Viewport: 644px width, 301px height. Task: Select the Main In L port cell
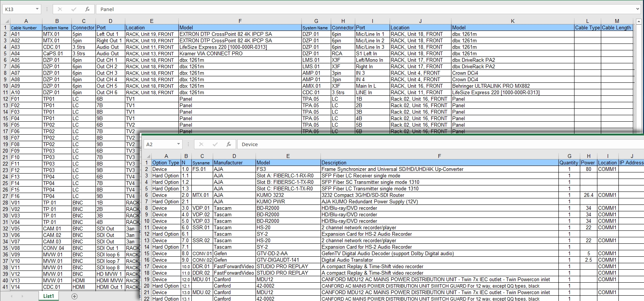click(x=372, y=86)
